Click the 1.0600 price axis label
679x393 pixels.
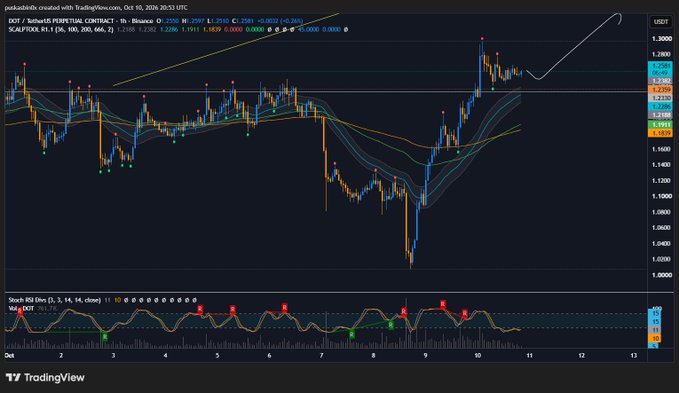661,228
